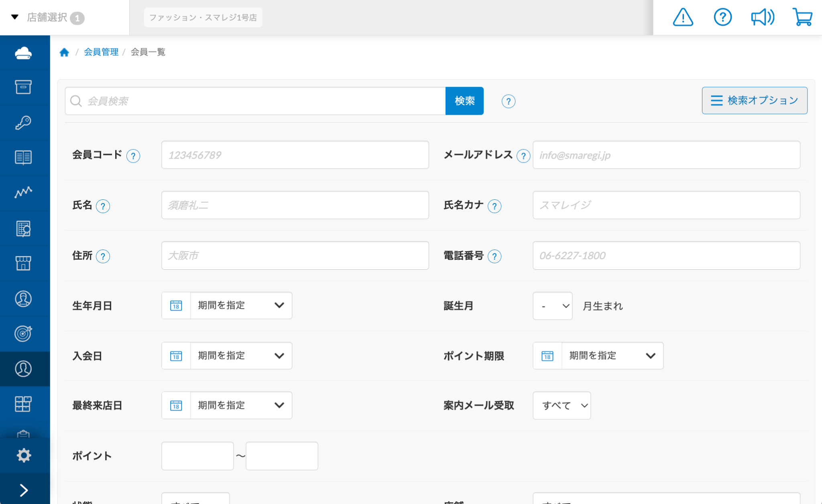Open the 誕生月 month dropdown
The image size is (822, 504).
552,306
